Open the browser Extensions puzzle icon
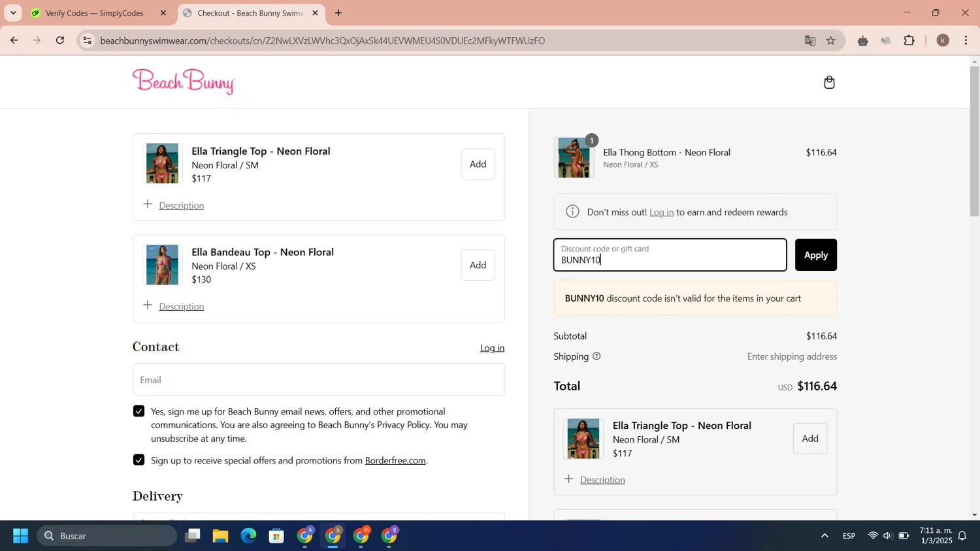Screen dimensions: 980x551 pyautogui.click(x=909, y=40)
